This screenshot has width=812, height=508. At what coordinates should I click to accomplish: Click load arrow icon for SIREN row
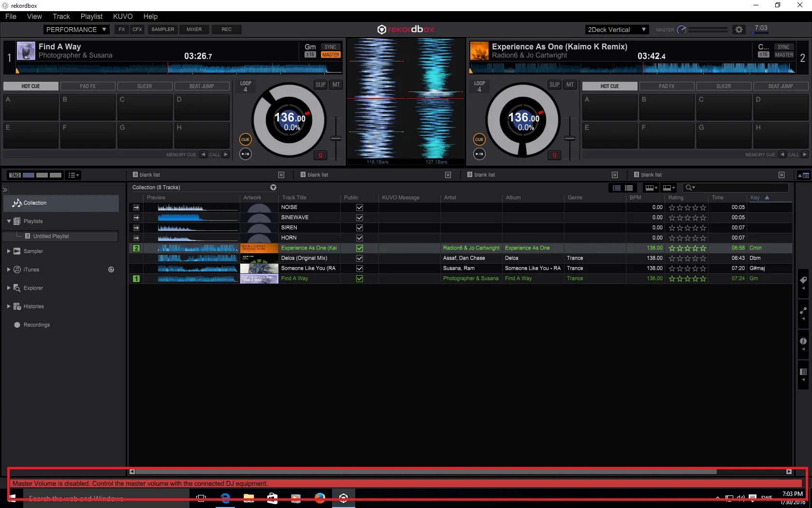point(136,228)
